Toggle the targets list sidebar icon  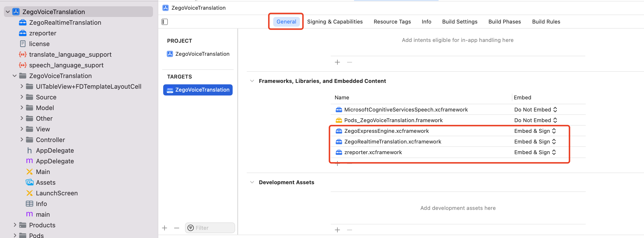[x=164, y=22]
